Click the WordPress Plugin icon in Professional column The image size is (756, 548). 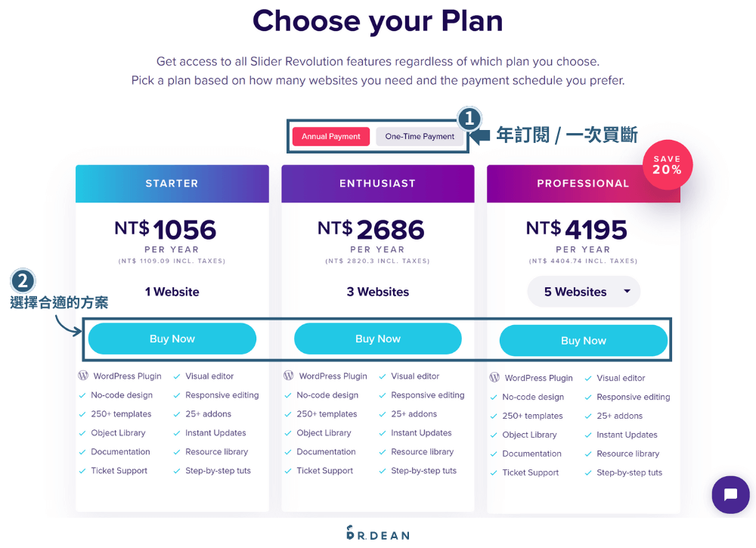(495, 378)
